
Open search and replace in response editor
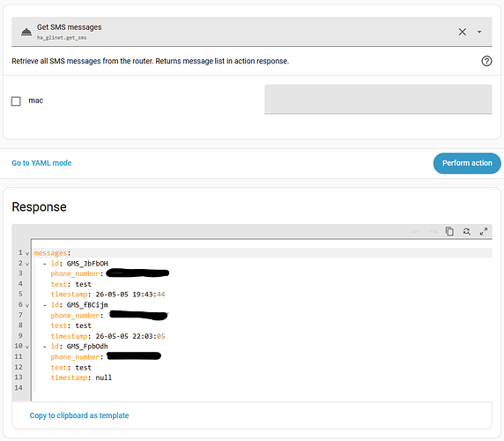(466, 231)
